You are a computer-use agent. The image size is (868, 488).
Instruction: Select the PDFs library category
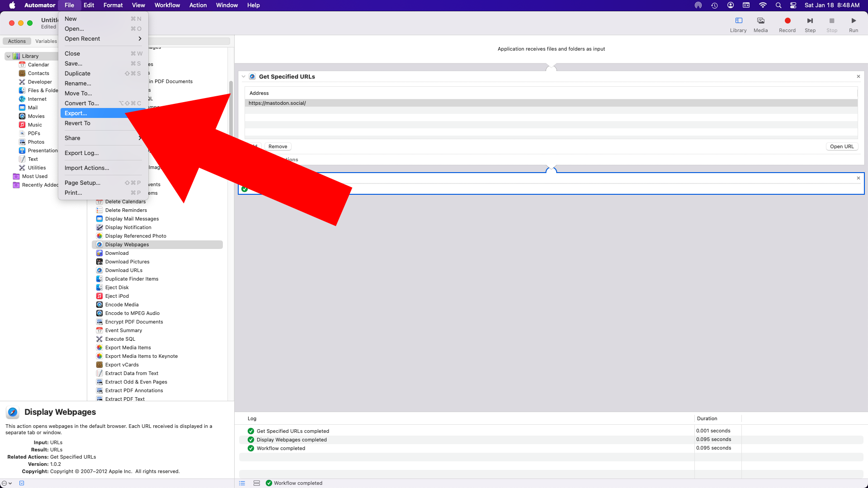point(34,133)
